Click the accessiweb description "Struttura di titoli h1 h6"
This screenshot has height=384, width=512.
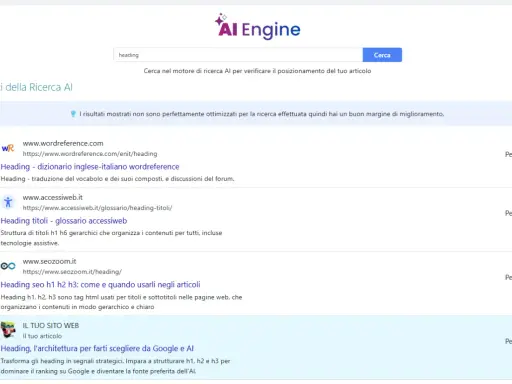coord(111,238)
